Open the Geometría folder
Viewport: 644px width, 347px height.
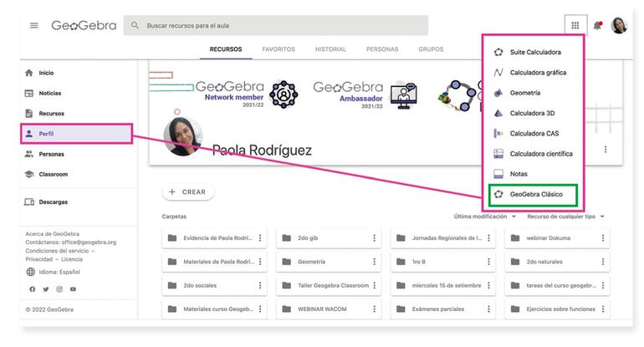[329, 262]
